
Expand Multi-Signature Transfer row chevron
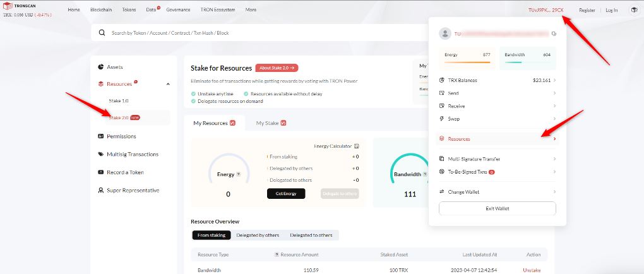[x=554, y=159]
